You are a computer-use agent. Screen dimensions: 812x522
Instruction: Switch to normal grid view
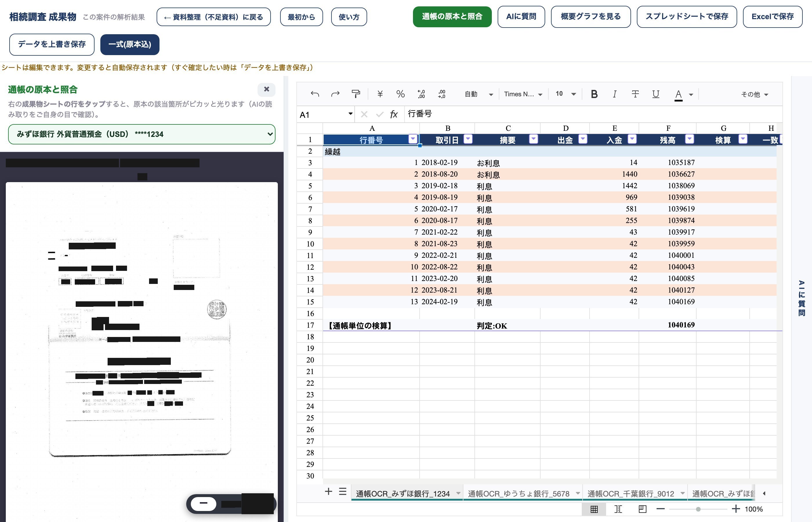click(x=594, y=509)
